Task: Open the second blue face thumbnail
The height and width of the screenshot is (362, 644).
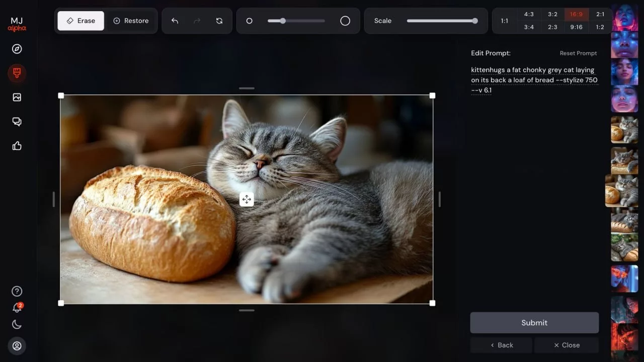Action: 624,45
